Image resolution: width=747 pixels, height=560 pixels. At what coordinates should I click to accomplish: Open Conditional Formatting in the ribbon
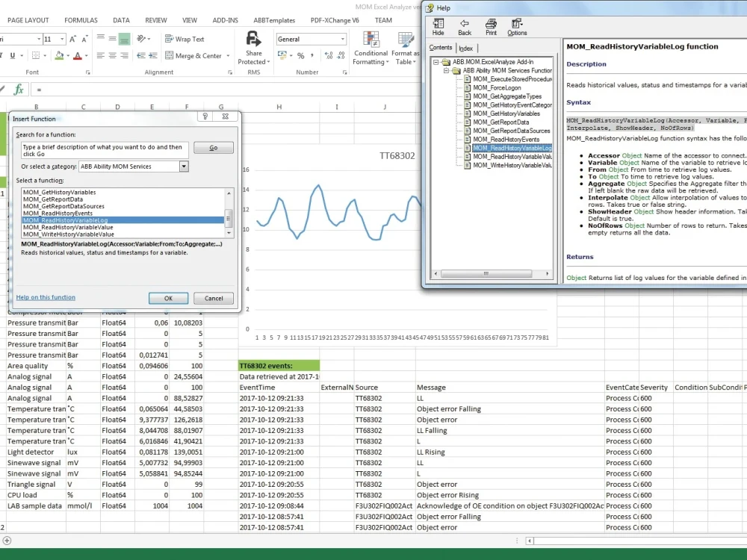(x=371, y=48)
